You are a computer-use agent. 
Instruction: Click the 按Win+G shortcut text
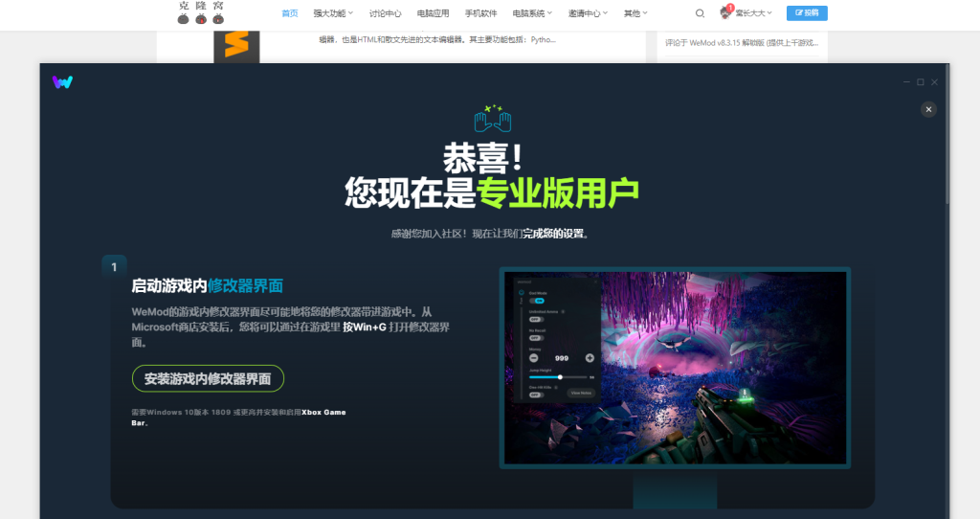tap(365, 327)
